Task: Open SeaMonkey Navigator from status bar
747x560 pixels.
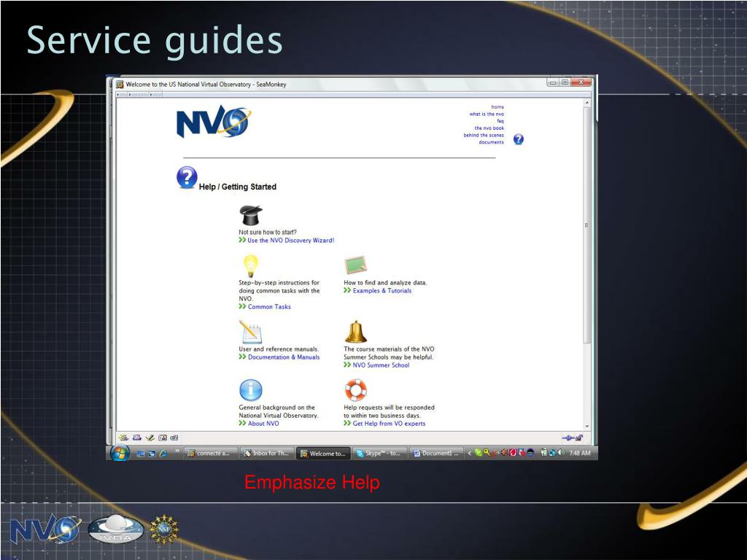Action: (x=124, y=437)
